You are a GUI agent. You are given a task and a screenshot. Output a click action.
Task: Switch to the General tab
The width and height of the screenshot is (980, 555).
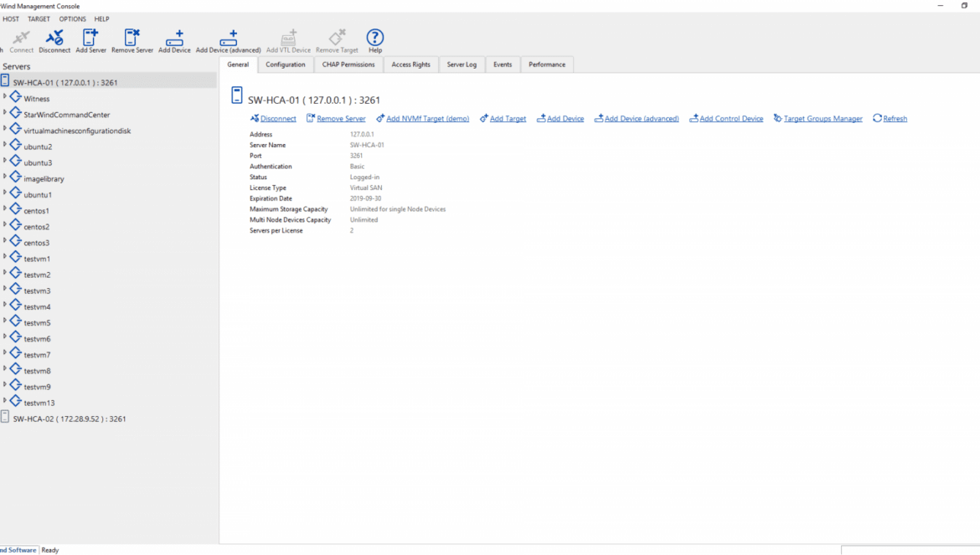238,64
